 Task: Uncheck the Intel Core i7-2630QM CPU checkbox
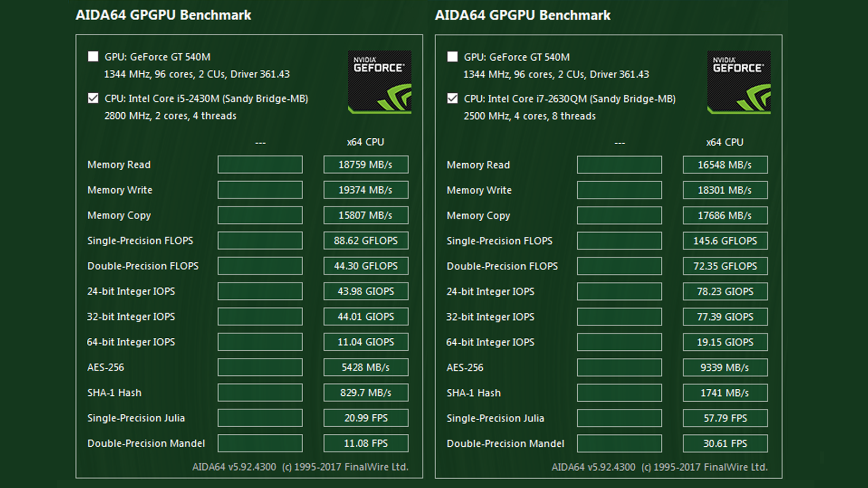pyautogui.click(x=452, y=98)
